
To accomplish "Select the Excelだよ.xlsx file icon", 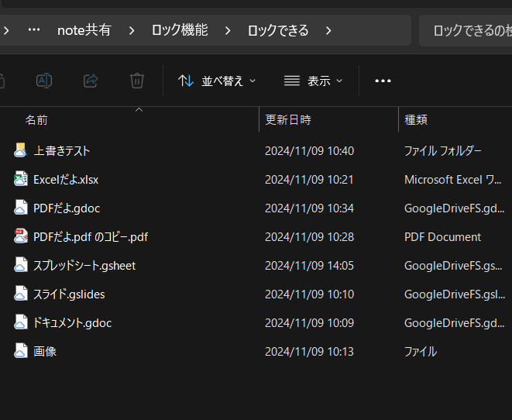I will click(x=21, y=179).
